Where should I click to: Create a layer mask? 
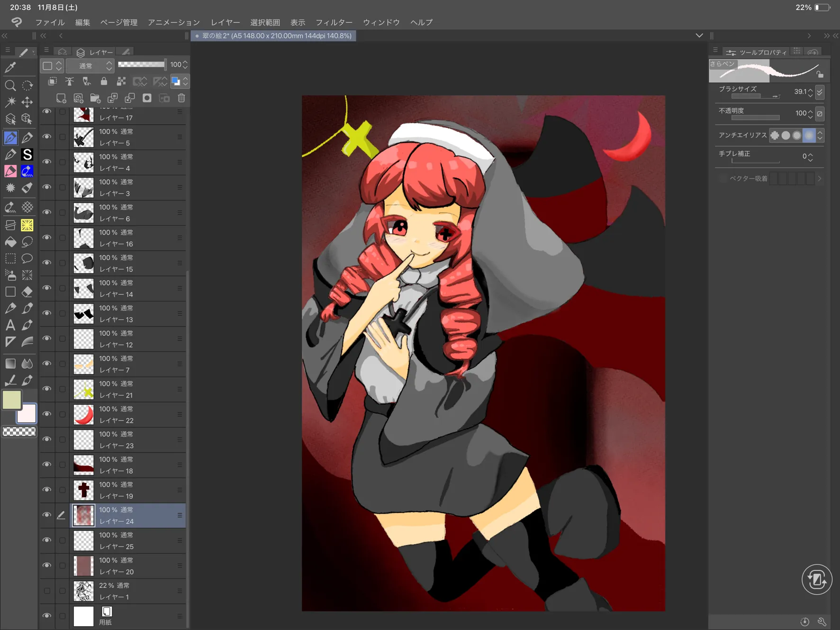[x=147, y=98]
